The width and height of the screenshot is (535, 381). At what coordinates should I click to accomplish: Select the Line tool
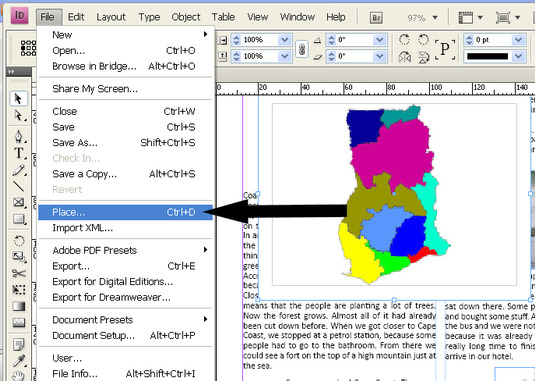[x=18, y=186]
